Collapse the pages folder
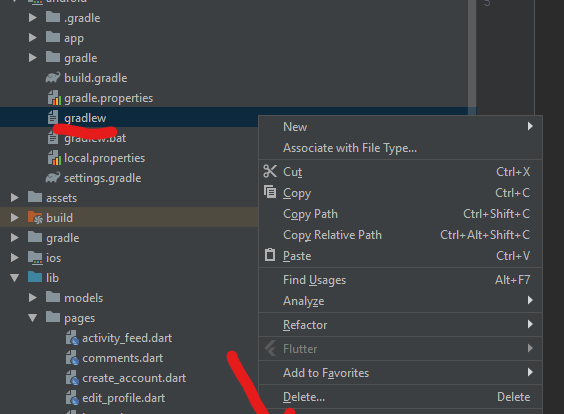 [33, 318]
